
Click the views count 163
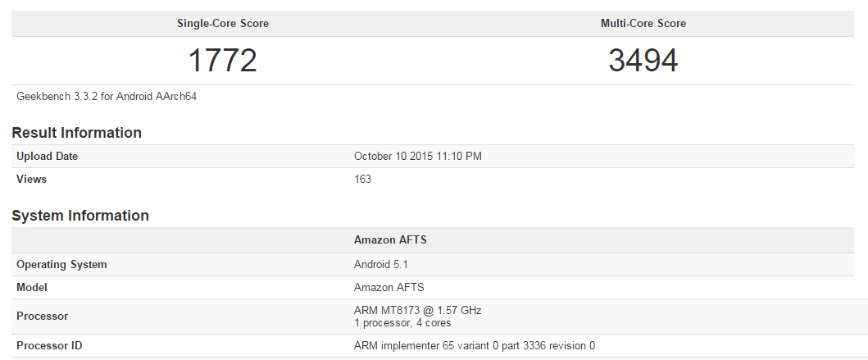(362, 179)
